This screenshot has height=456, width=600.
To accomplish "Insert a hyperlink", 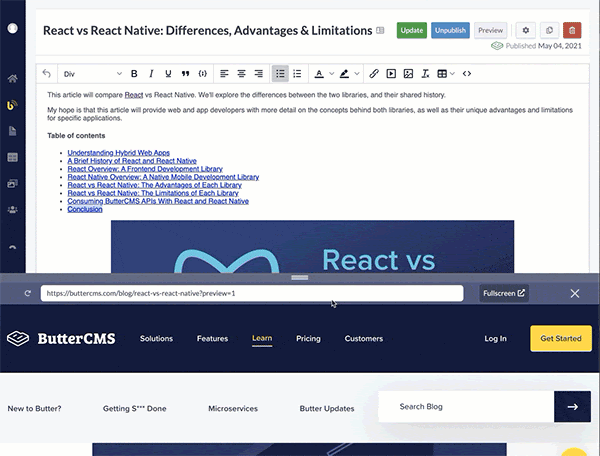I will click(374, 74).
